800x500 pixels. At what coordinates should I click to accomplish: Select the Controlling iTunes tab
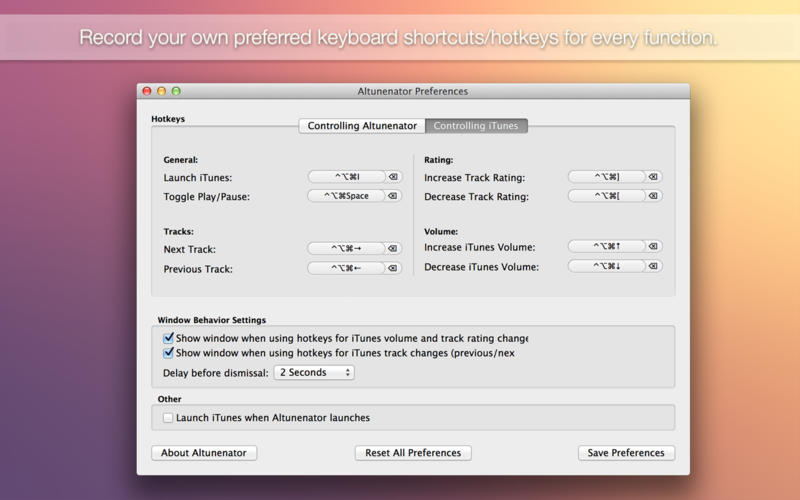(x=476, y=126)
